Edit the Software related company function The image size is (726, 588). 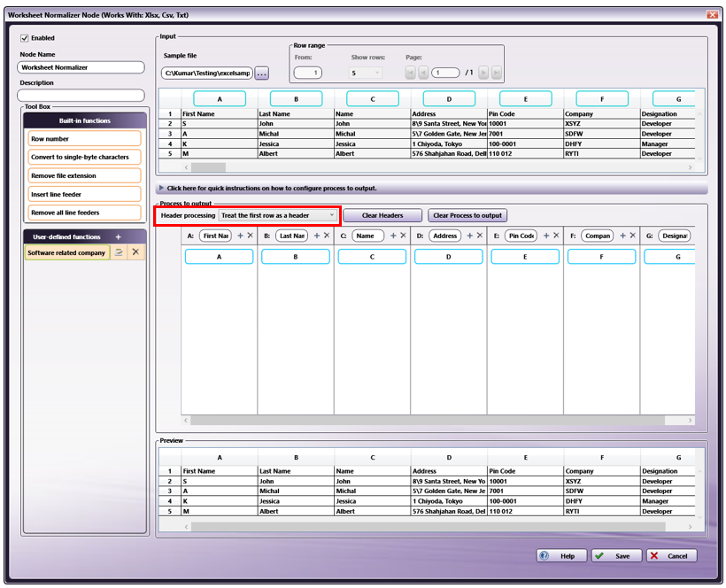[x=119, y=252]
